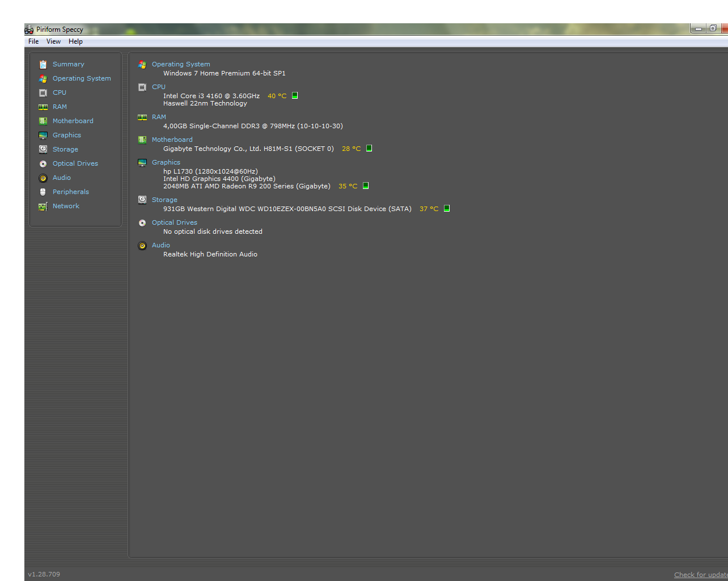This screenshot has height=581, width=728.
Task: Click the 28 °C motherboard temperature value
Action: [x=351, y=149]
